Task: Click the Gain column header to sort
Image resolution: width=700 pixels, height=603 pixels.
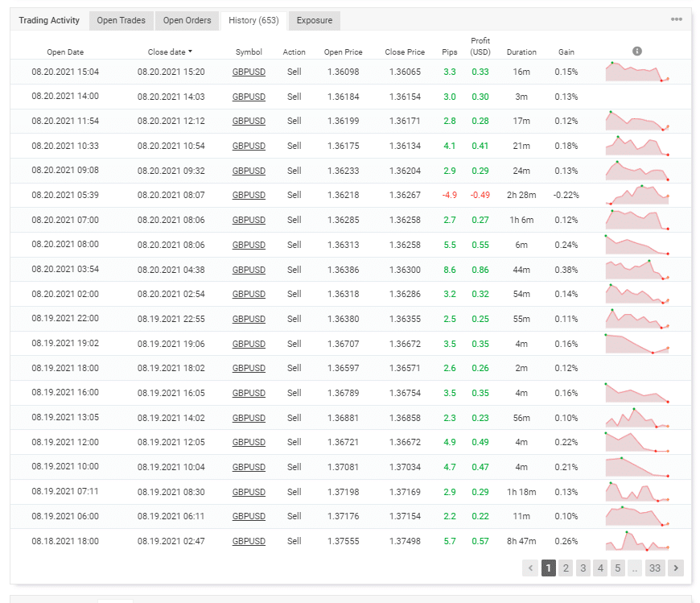Action: (x=566, y=52)
